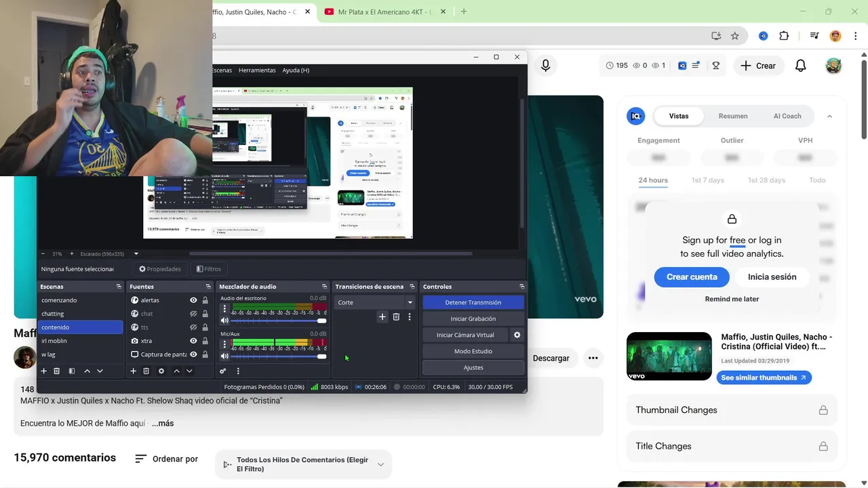The width and height of the screenshot is (868, 488).
Task: Open Mic/Aux channel options dots
Action: pos(224,345)
